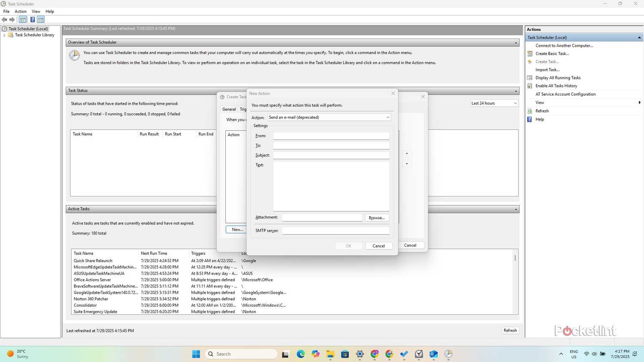The height and width of the screenshot is (362, 644).
Task: Click OK in the New Action dialog
Action: (x=348, y=245)
